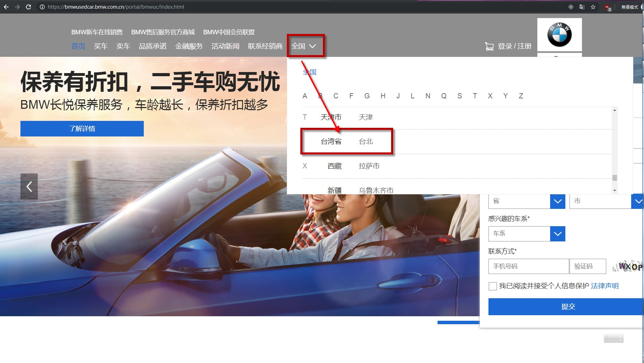Jump to letter S in region index
Viewport: 644px width, 363px height.
(460, 96)
